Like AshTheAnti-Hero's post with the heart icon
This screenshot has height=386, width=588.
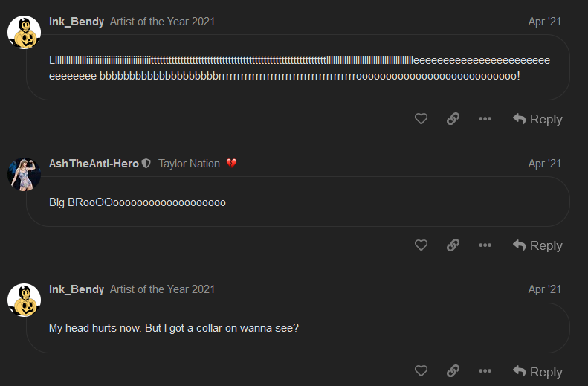coord(421,245)
